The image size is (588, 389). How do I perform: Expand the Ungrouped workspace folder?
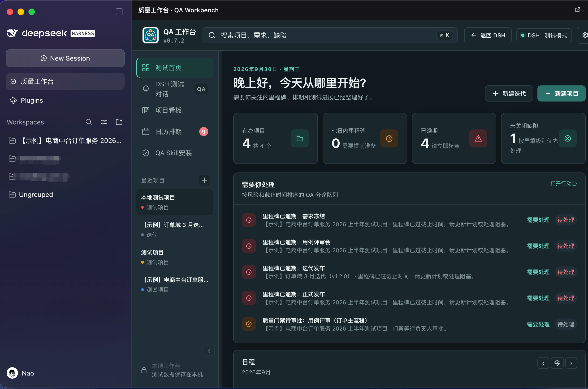(65, 194)
